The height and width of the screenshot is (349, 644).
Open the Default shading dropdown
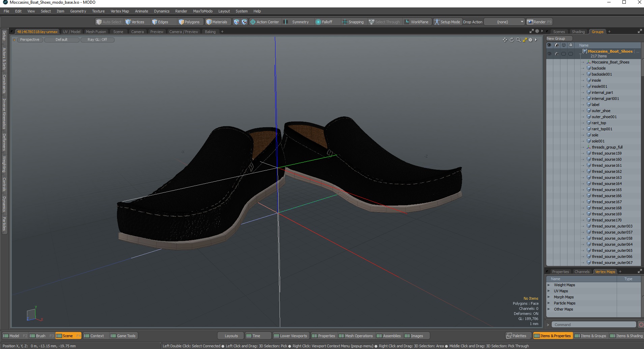[x=62, y=39]
